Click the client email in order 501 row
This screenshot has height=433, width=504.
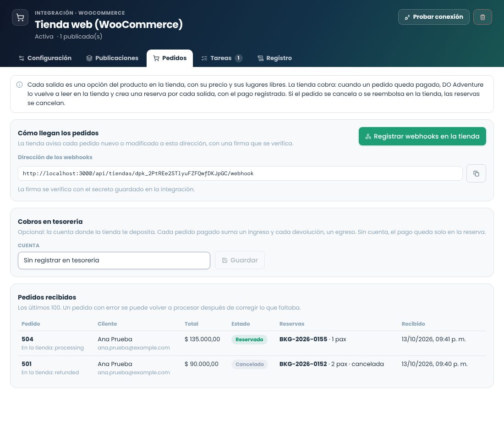click(134, 372)
